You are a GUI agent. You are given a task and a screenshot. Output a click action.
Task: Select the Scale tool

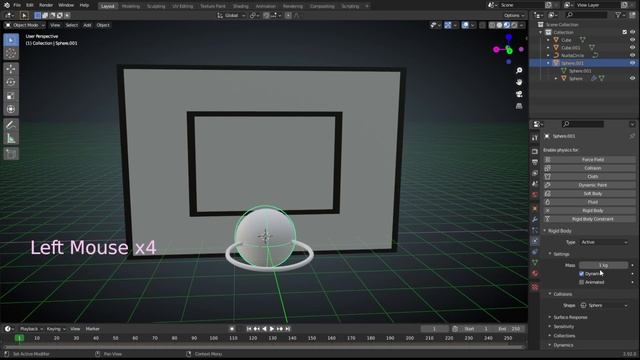11,96
